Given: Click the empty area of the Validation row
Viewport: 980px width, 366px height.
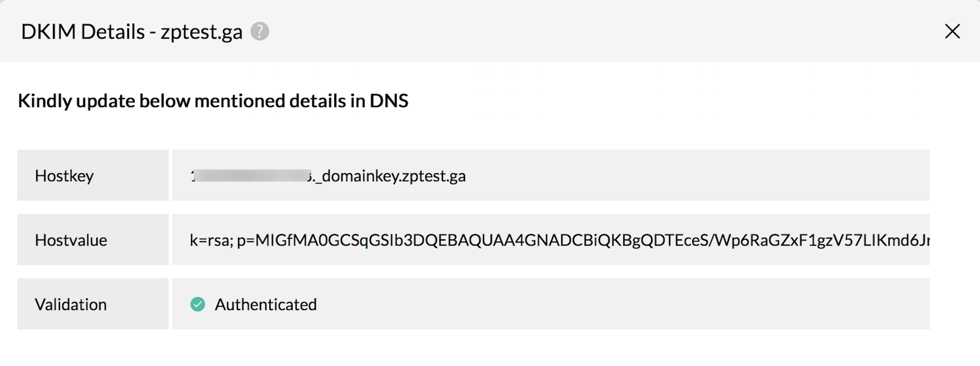Looking at the screenshot, I should coord(623,304).
